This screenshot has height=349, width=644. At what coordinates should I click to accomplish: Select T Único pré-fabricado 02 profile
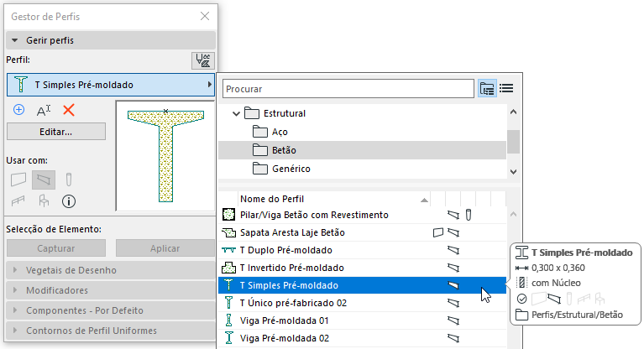[363, 303]
